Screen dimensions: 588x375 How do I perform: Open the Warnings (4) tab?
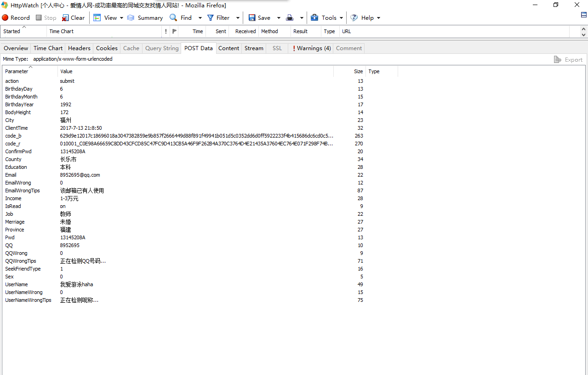(312, 48)
